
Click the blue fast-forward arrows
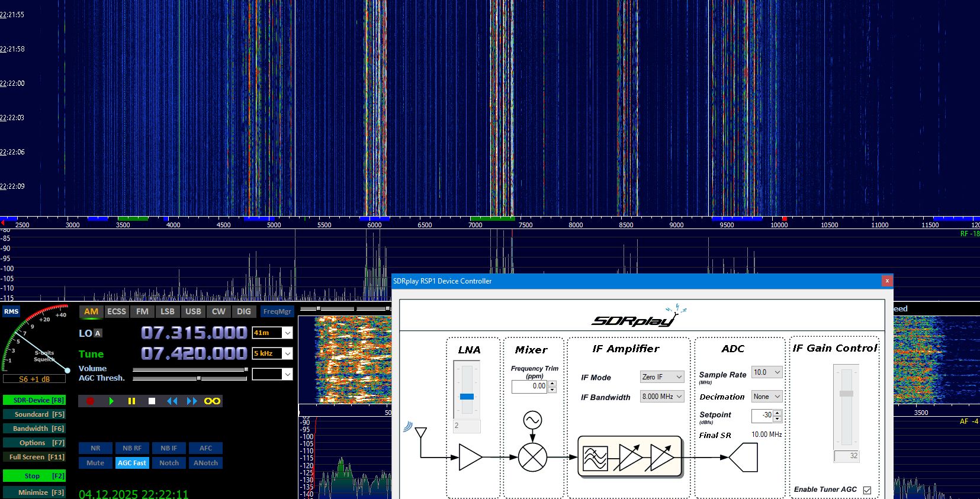pos(192,401)
